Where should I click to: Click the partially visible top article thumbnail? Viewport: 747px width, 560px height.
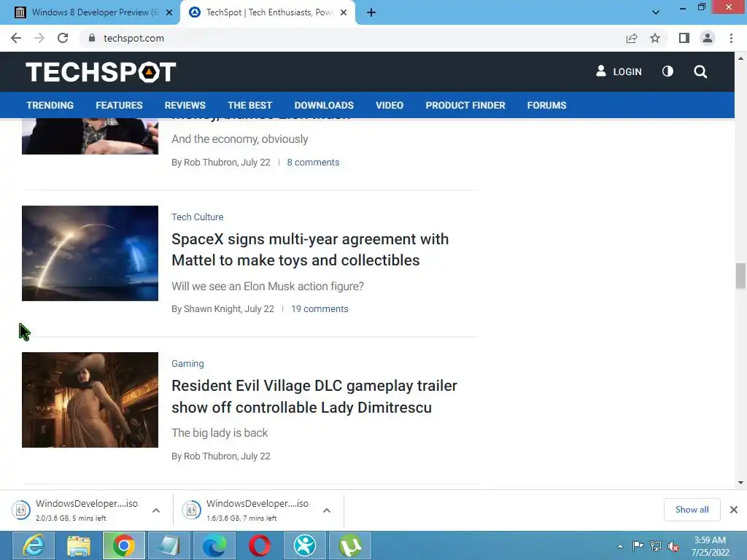tap(90, 136)
